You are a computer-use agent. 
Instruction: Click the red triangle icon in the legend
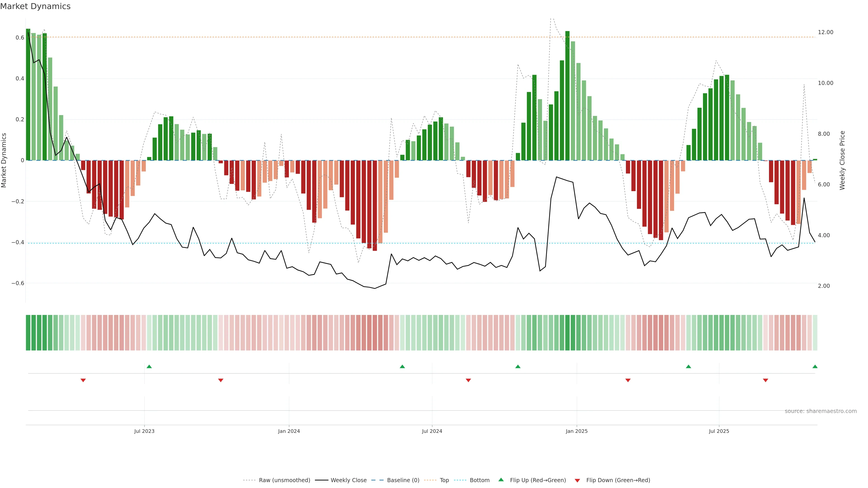[577, 480]
